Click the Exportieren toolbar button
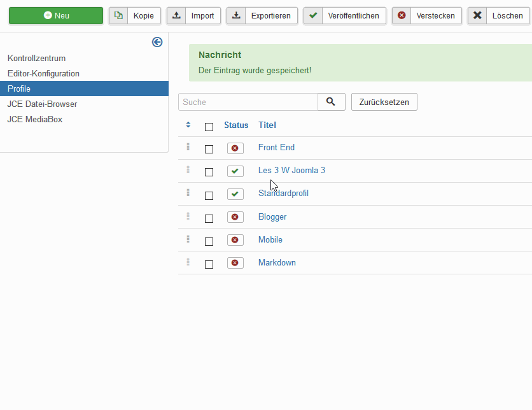Viewport: 532px width, 410px height. tap(262, 16)
